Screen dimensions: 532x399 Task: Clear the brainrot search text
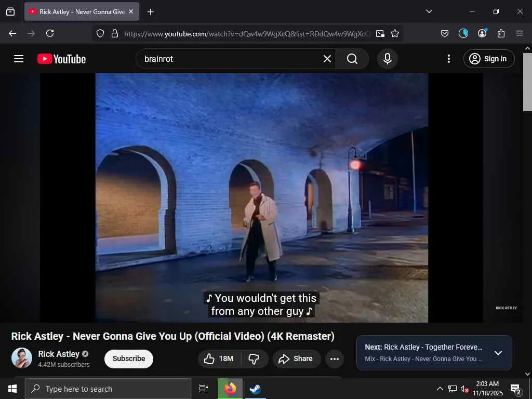click(327, 59)
